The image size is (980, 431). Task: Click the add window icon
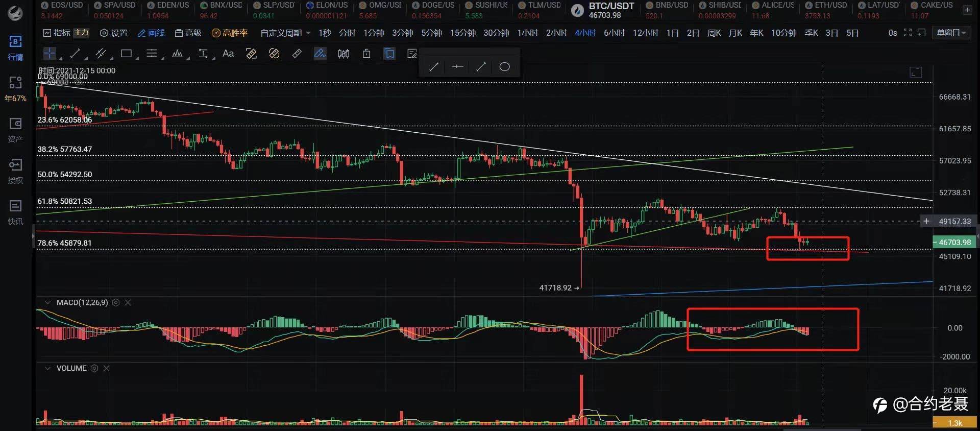point(921,33)
